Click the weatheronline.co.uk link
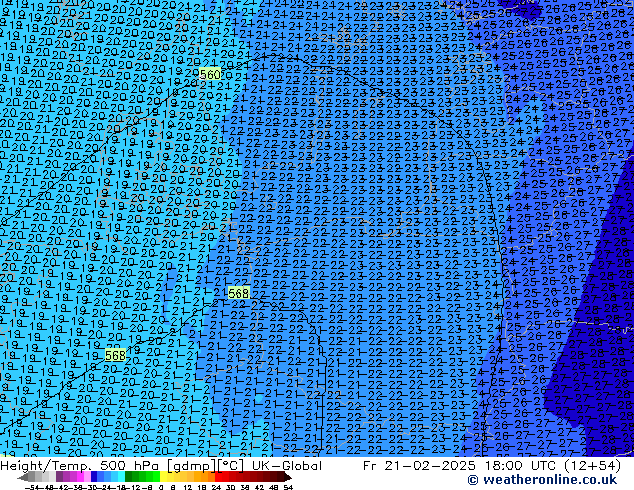The height and width of the screenshot is (490, 634). (x=542, y=480)
